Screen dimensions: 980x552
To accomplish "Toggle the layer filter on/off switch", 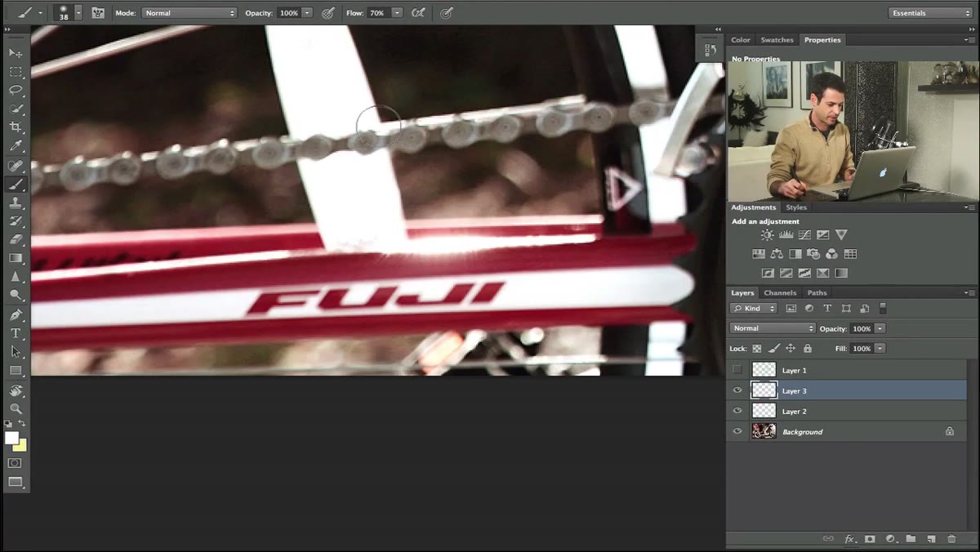I will [x=883, y=309].
